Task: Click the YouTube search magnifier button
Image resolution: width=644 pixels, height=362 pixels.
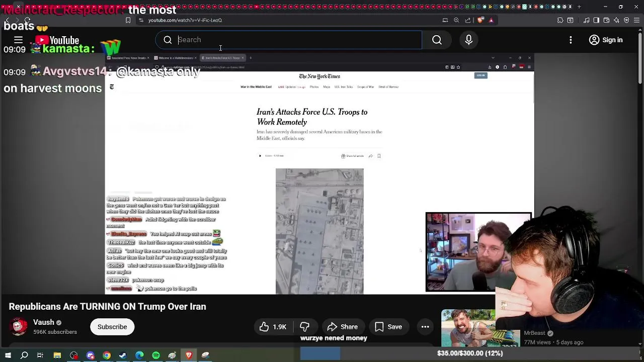Action: tap(437, 40)
